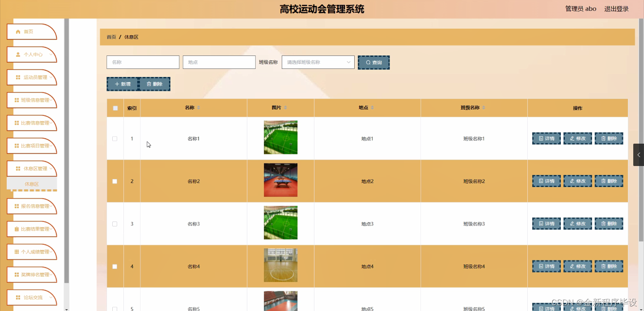The image size is (644, 311).
Task: Click the sidebar vertical scrollbar
Action: click(x=67, y=151)
